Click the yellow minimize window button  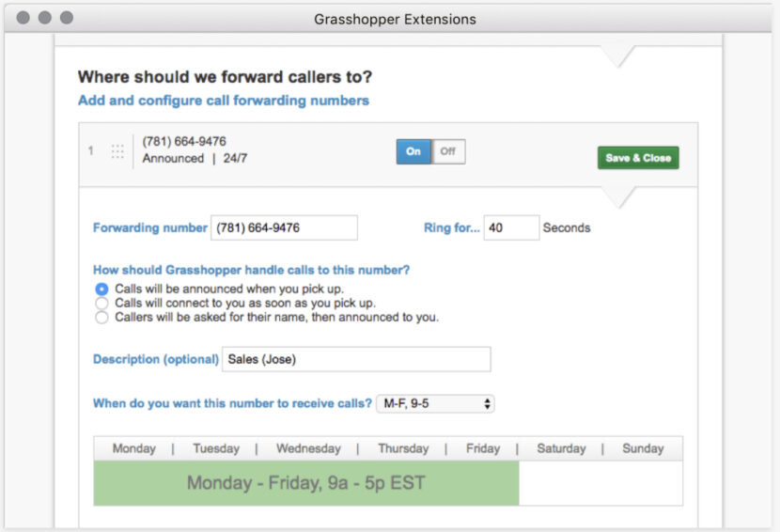tap(45, 18)
